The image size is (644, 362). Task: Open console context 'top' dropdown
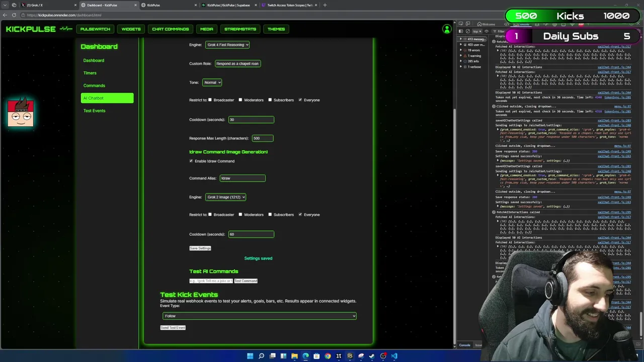pyautogui.click(x=477, y=31)
